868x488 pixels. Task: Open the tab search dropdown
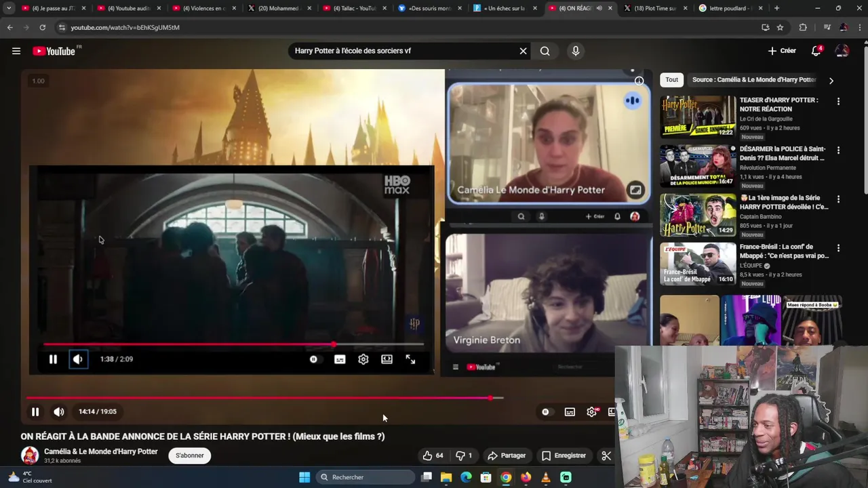[9, 8]
